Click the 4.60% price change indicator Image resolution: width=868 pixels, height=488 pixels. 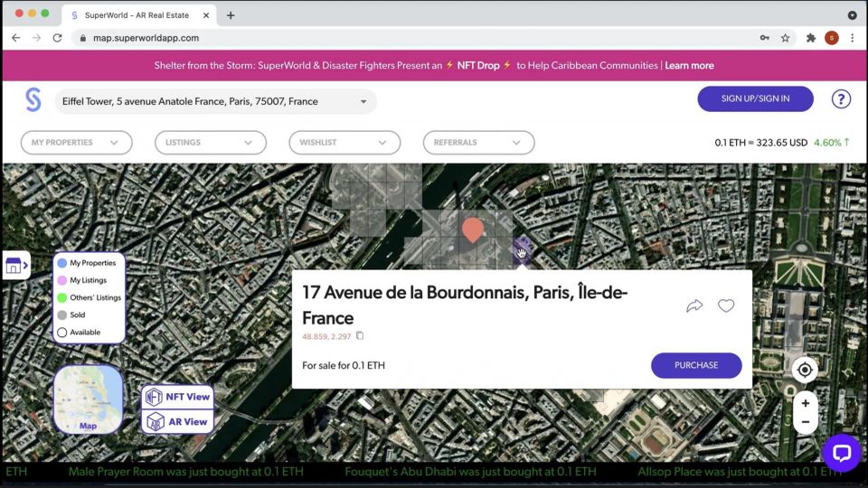click(x=831, y=143)
